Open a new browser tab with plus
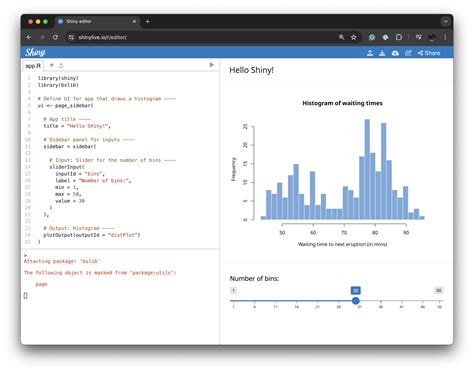The height and width of the screenshot is (372, 474). point(148,22)
